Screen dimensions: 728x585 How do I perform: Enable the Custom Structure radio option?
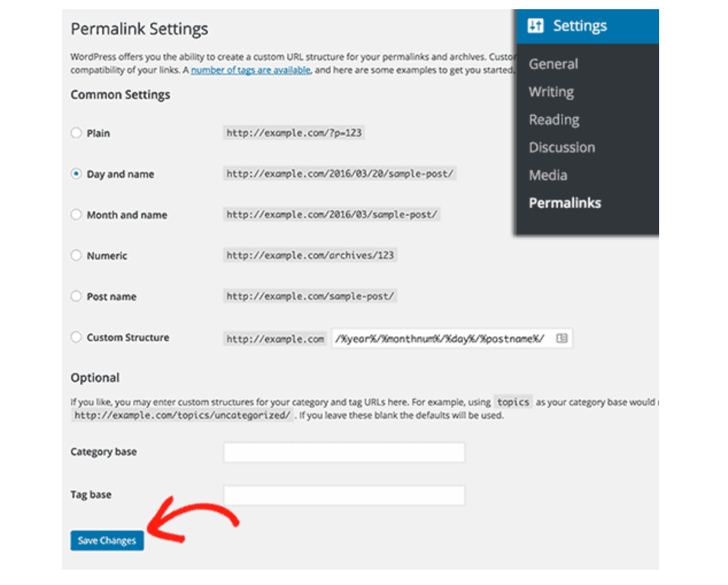[x=76, y=337]
